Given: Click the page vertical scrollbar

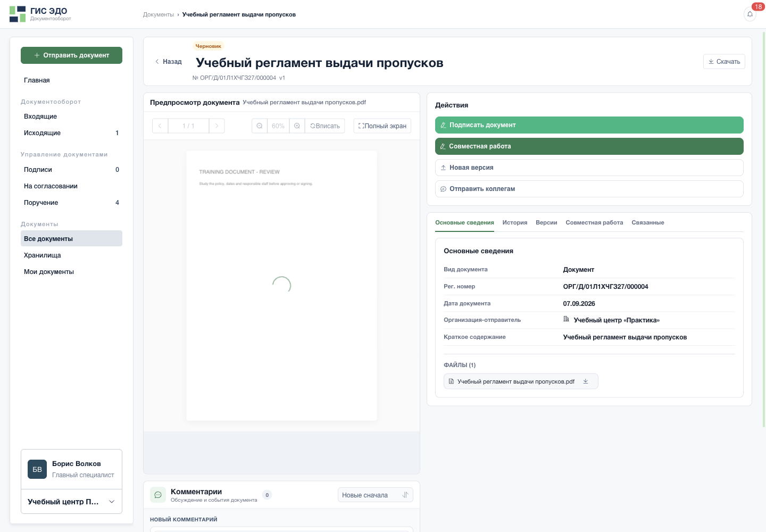Looking at the screenshot, I should pos(764,229).
